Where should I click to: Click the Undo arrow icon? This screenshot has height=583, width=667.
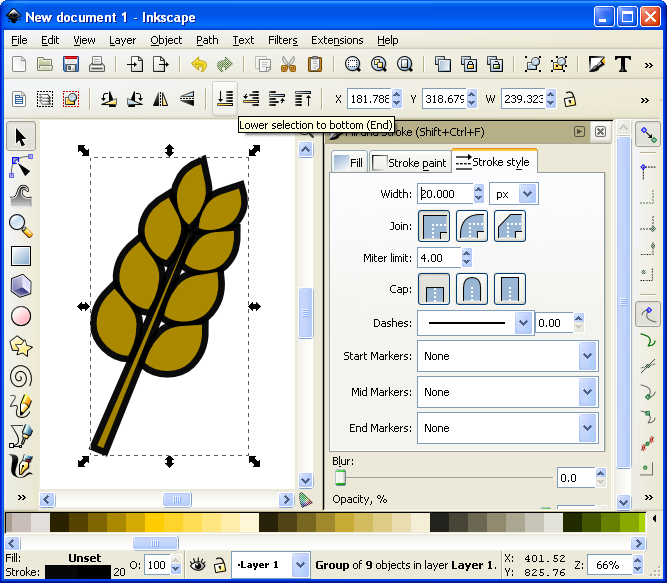[x=199, y=65]
